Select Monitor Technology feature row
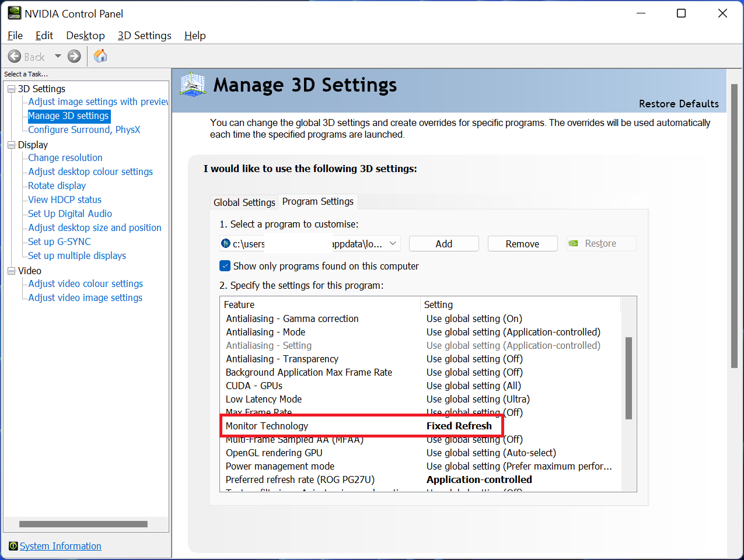This screenshot has height=560, width=744. coord(420,426)
